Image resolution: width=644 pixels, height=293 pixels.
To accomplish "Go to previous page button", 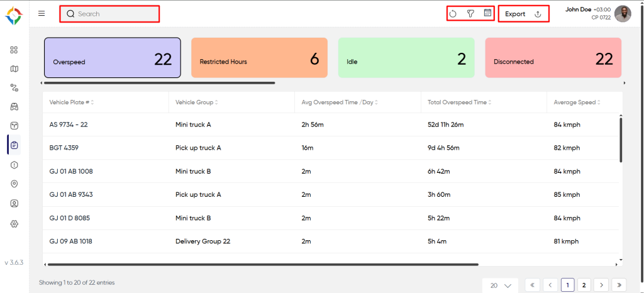I will (x=550, y=285).
